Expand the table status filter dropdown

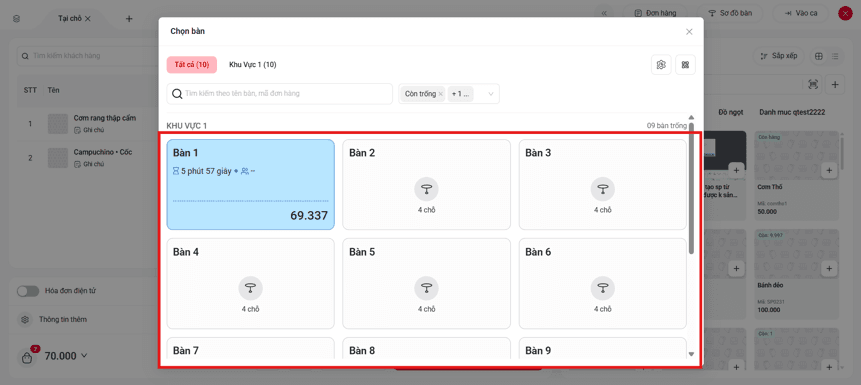(x=491, y=94)
